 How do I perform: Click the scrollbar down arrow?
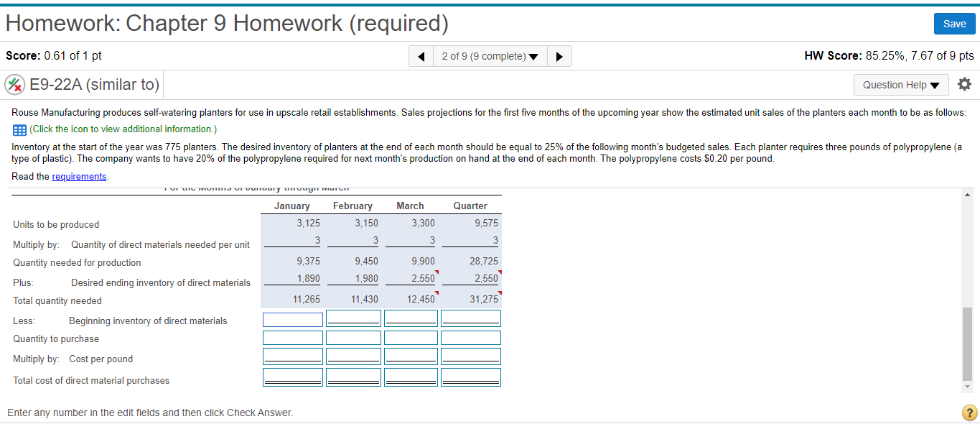click(968, 385)
